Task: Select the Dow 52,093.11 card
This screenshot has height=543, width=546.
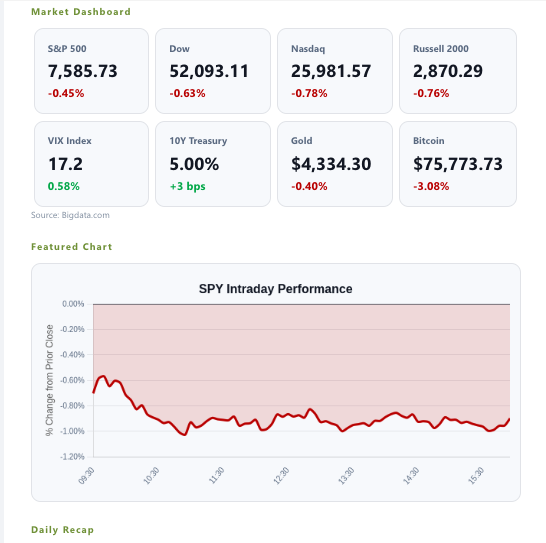Action: point(213,71)
